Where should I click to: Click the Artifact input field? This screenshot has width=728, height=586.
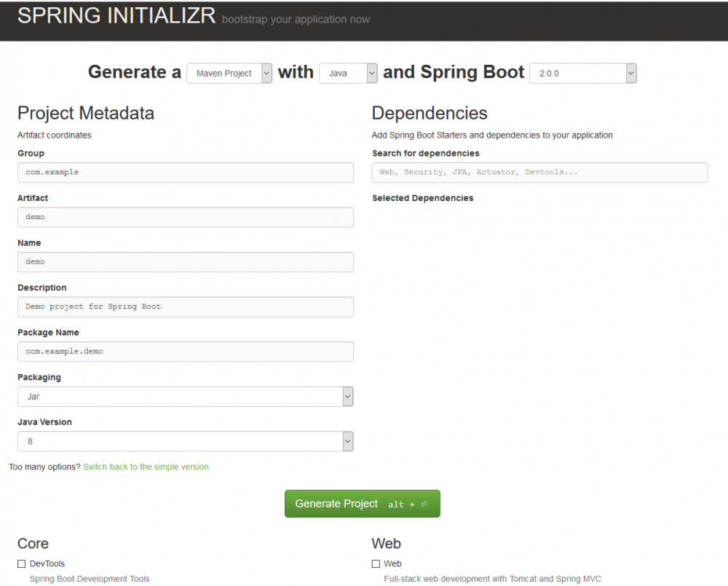(185, 217)
